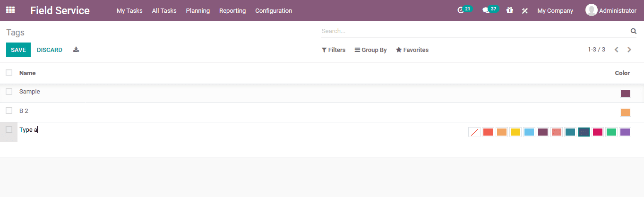Pick the yellow color swatch

pos(515,132)
